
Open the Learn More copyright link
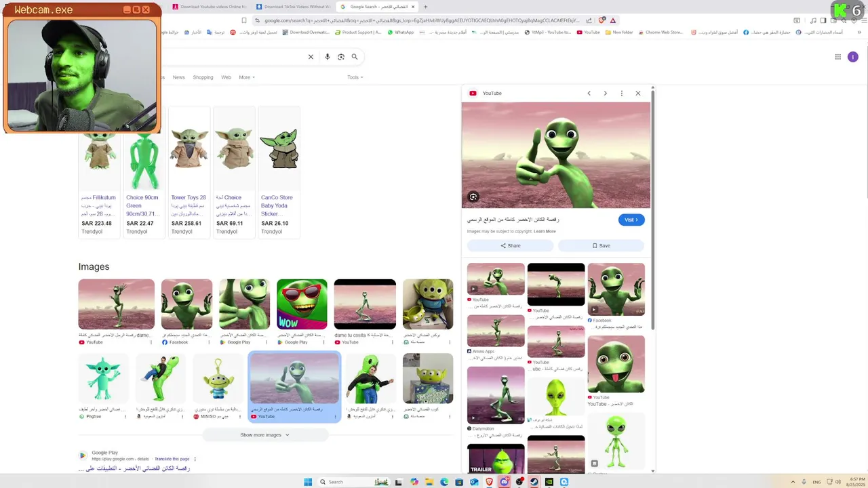(545, 231)
